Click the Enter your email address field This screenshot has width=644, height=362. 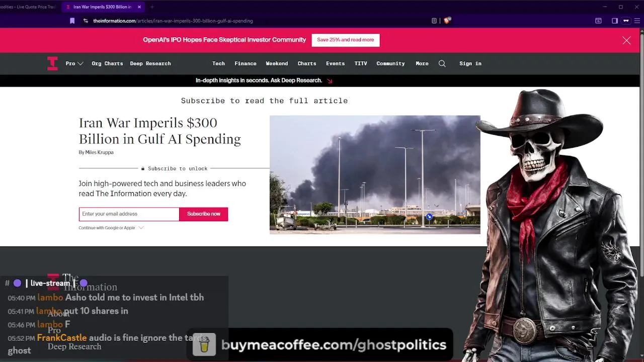point(129,214)
